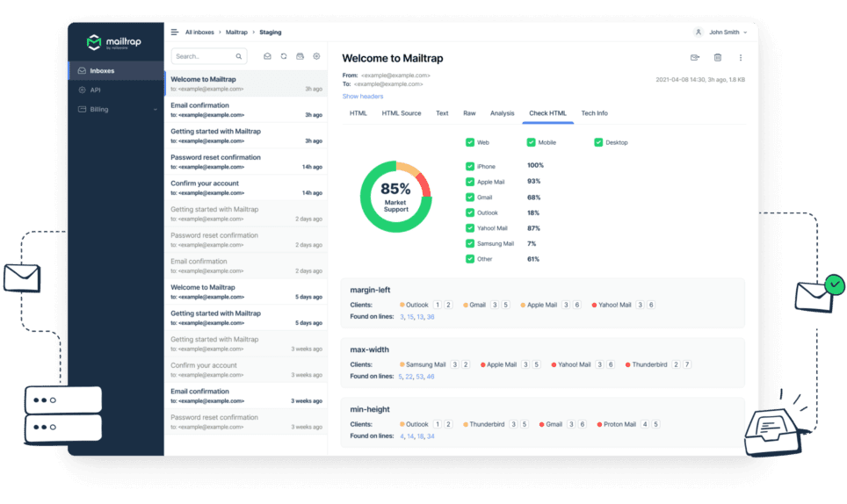This screenshot has width=847, height=504.
Task: Open Email confirmation 3 weeks ago
Action: coord(246,395)
